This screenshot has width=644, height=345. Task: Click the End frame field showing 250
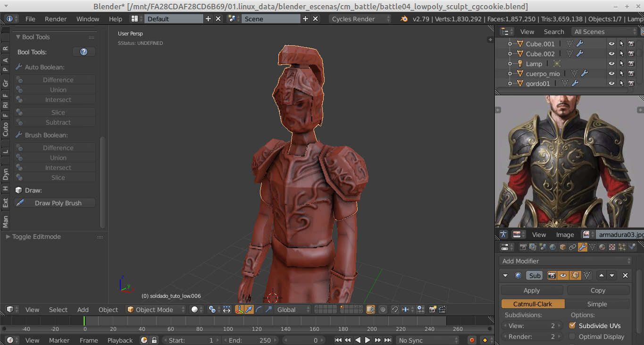click(250, 340)
